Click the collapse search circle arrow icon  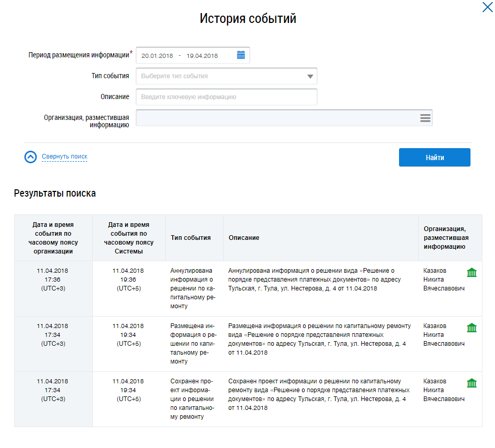[x=31, y=157]
